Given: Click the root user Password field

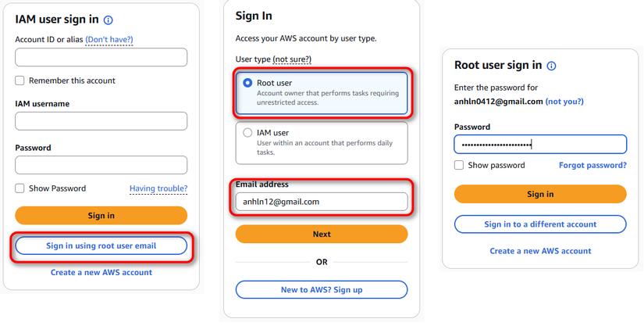Looking at the screenshot, I should point(540,145).
